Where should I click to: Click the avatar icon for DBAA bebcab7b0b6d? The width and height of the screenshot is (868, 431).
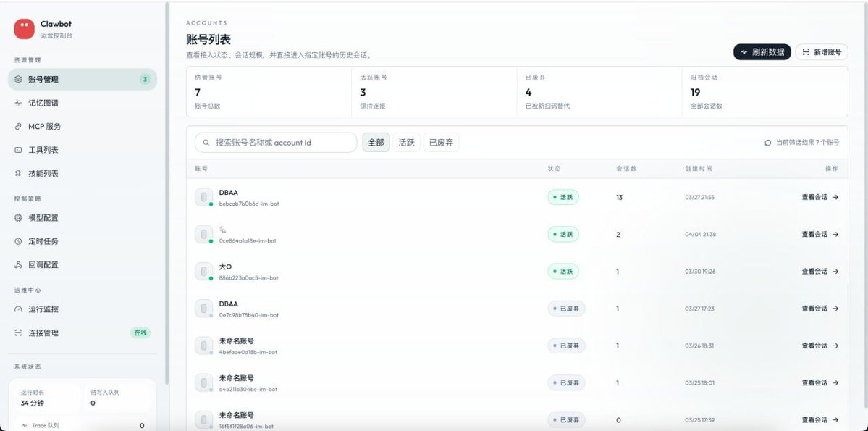pyautogui.click(x=203, y=197)
